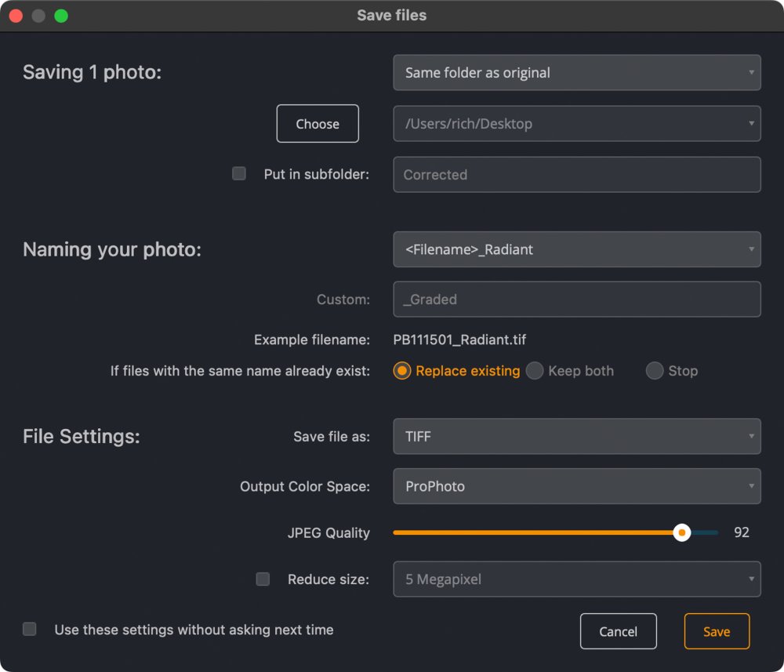
Task: Enable the Reduce size checkbox
Action: coord(263,579)
